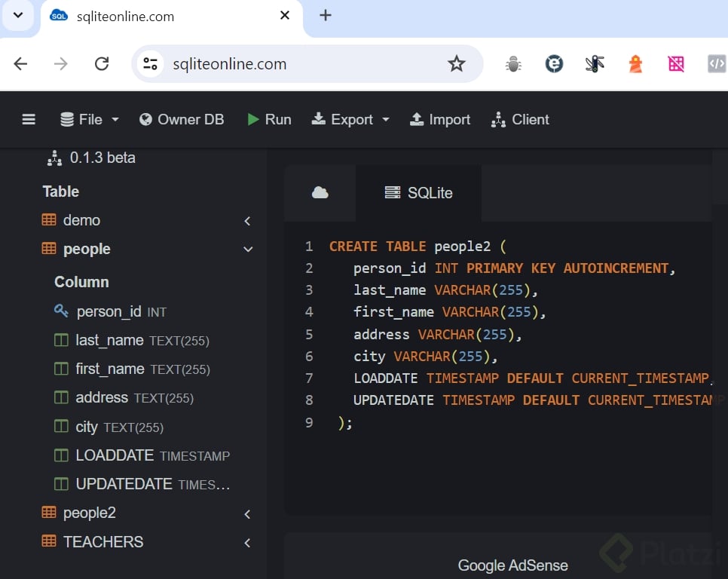Select the people2 table
Viewport: 728px width, 579px height.
point(90,513)
